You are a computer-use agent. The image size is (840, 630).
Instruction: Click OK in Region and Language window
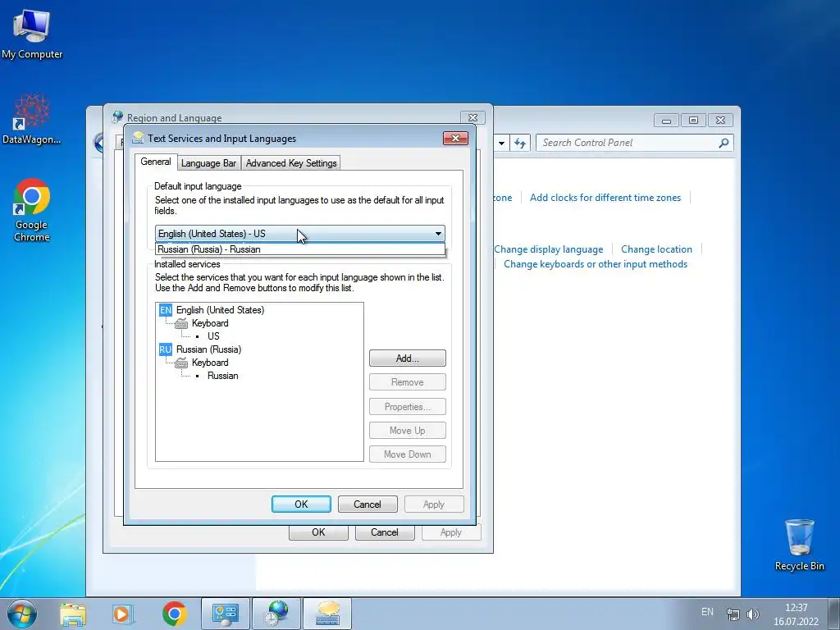(x=318, y=532)
